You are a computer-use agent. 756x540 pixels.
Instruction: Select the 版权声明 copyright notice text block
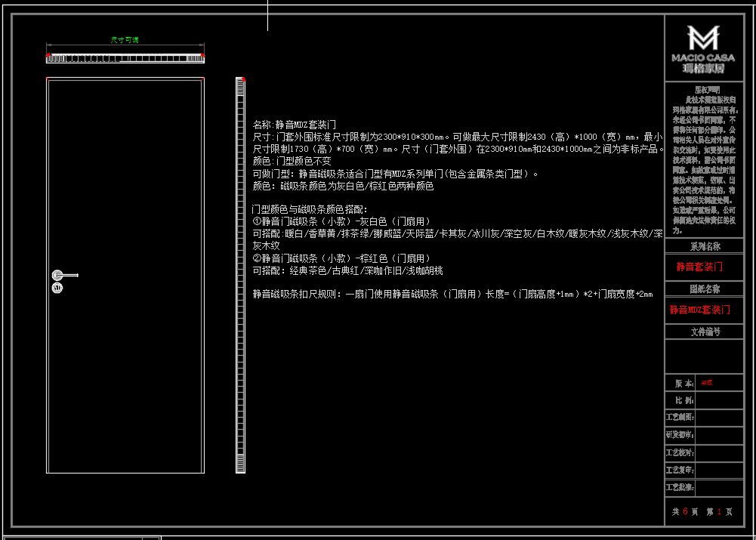click(x=703, y=159)
